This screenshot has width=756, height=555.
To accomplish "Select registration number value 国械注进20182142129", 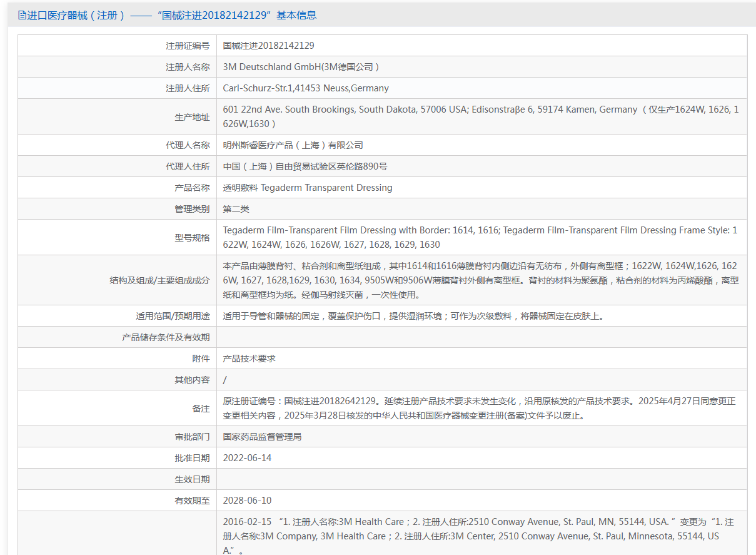I will click(268, 46).
